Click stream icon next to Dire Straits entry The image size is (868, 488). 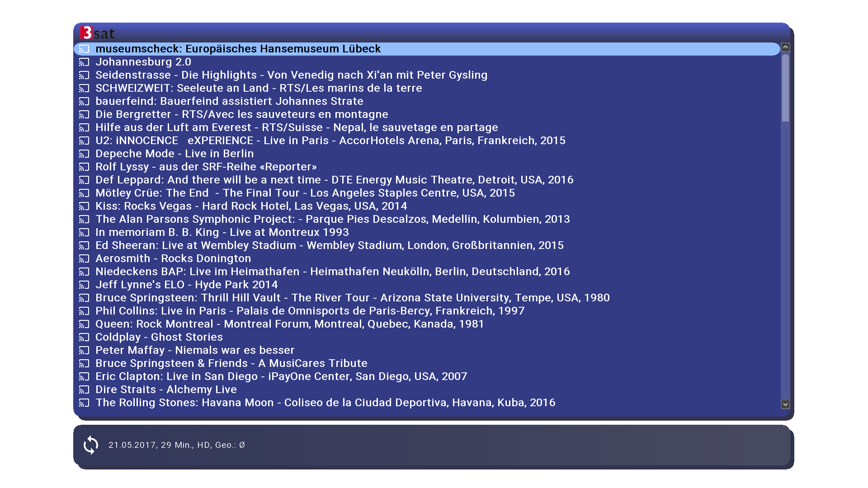pyautogui.click(x=84, y=389)
